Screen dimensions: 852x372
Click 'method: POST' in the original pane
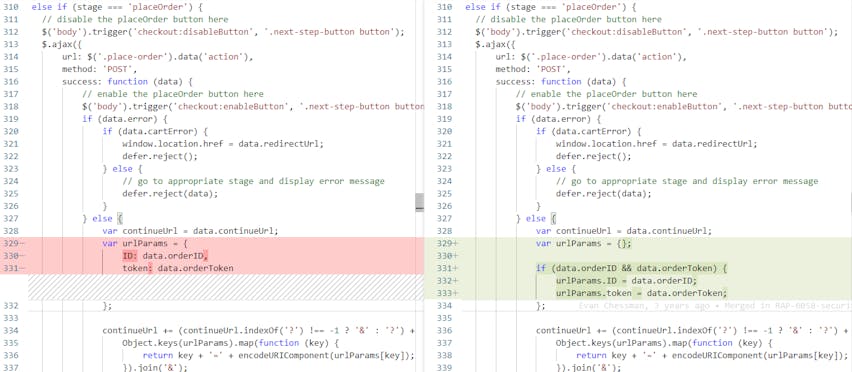coord(99,69)
